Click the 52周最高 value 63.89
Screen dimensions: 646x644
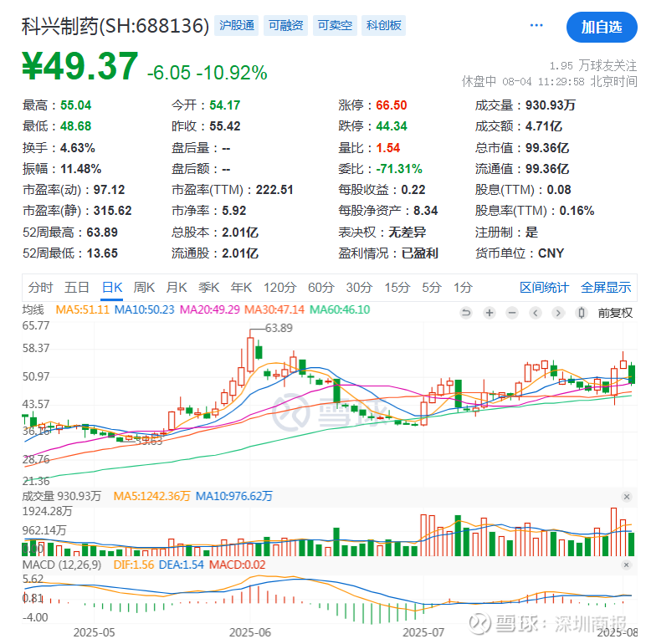pyautogui.click(x=102, y=233)
